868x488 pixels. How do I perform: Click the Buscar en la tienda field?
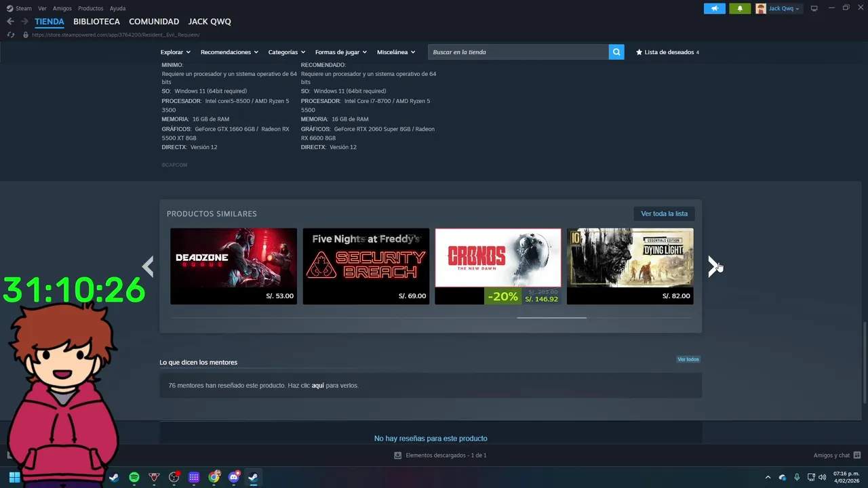pos(518,52)
